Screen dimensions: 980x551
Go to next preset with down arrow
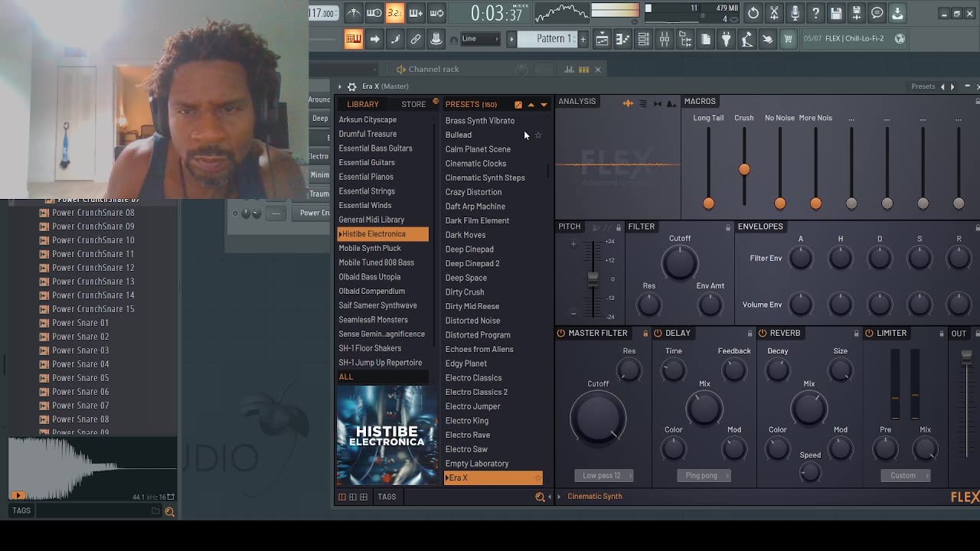pyautogui.click(x=544, y=105)
